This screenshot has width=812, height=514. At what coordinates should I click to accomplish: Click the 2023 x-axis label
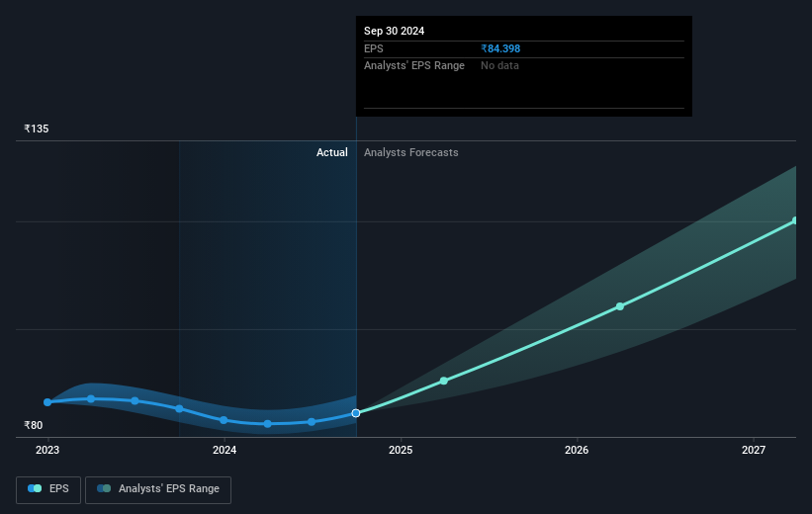(47, 450)
